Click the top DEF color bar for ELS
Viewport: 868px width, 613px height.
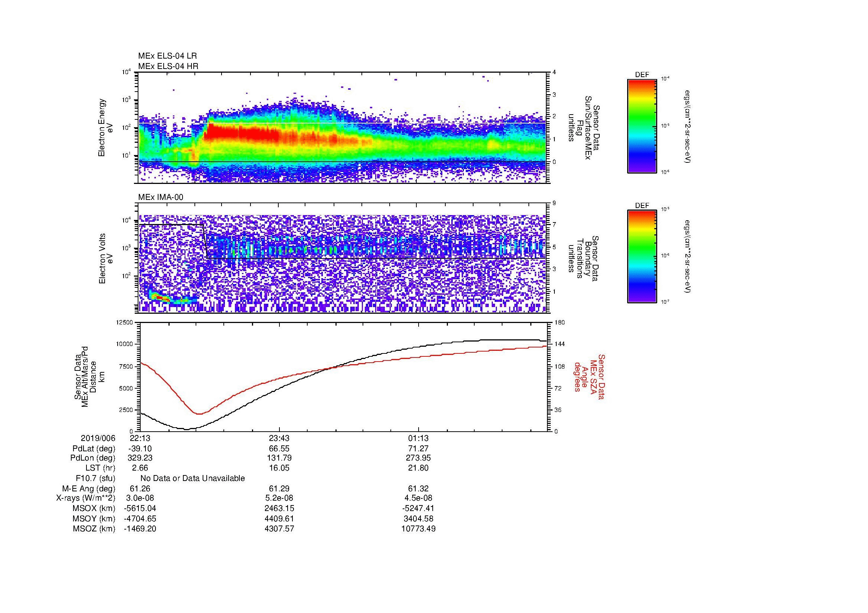642,126
